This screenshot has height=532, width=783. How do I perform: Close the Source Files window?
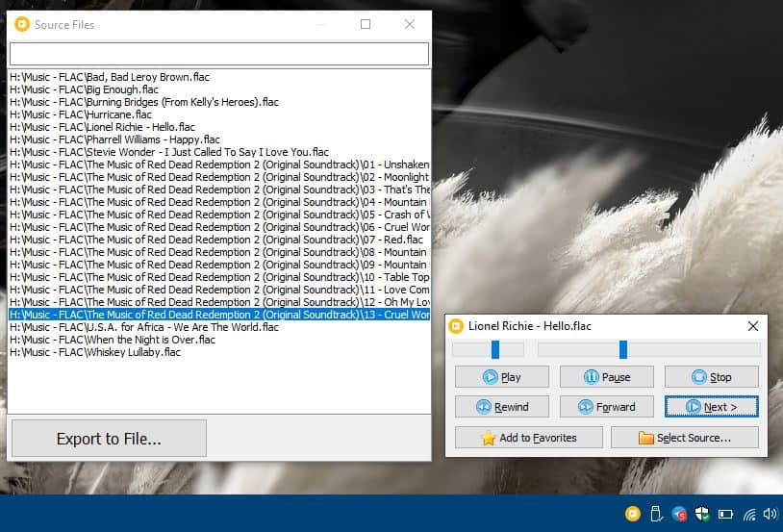click(x=410, y=24)
